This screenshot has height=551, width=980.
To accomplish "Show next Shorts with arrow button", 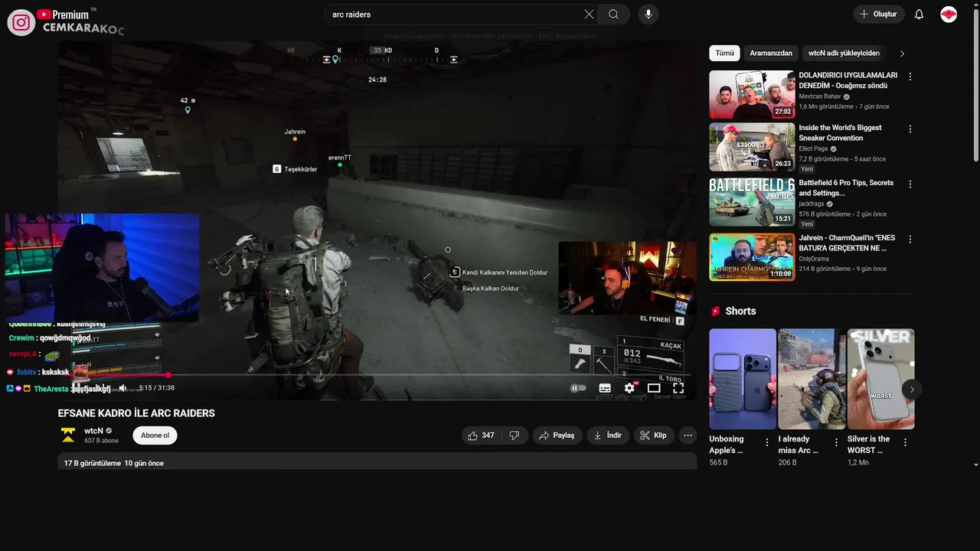I will 912,390.
